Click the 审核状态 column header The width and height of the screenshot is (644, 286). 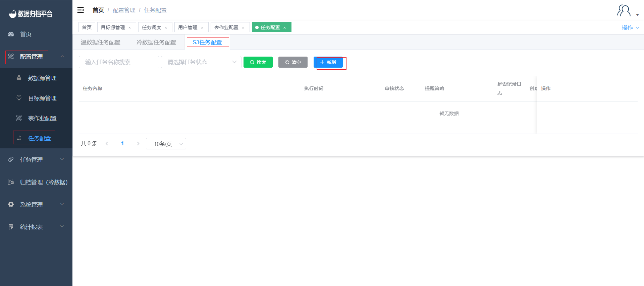394,88
